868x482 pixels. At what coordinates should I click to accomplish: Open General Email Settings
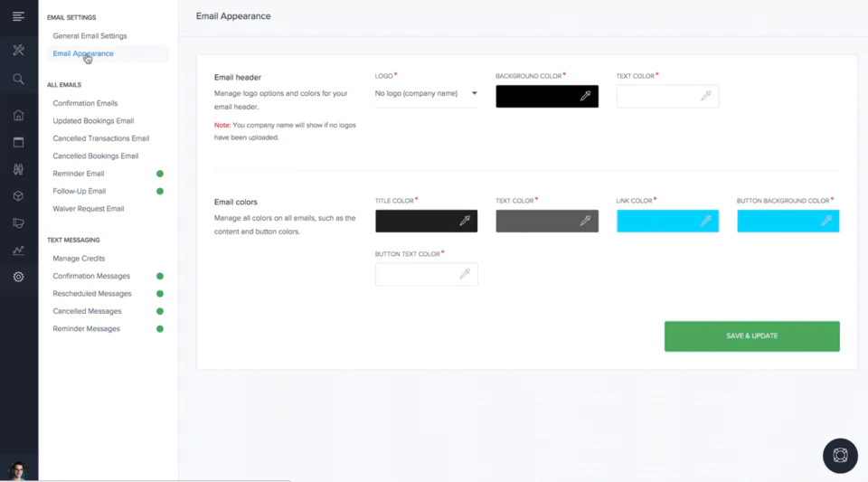(x=90, y=36)
